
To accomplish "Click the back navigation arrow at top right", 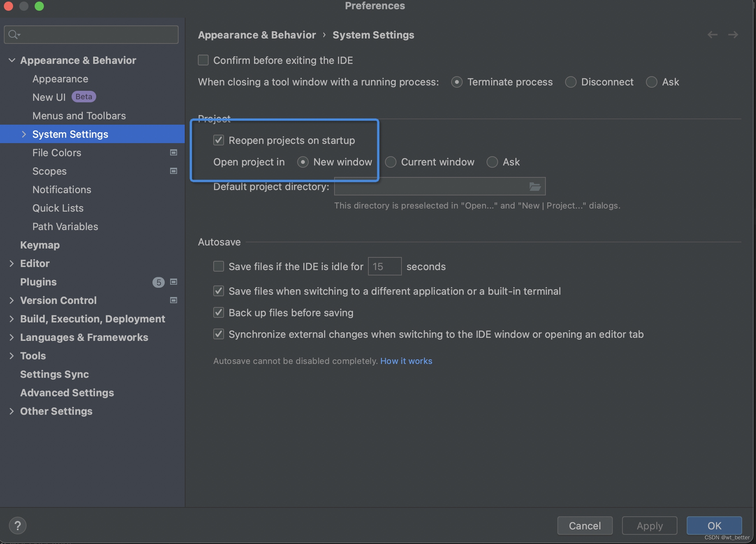I will click(x=712, y=35).
